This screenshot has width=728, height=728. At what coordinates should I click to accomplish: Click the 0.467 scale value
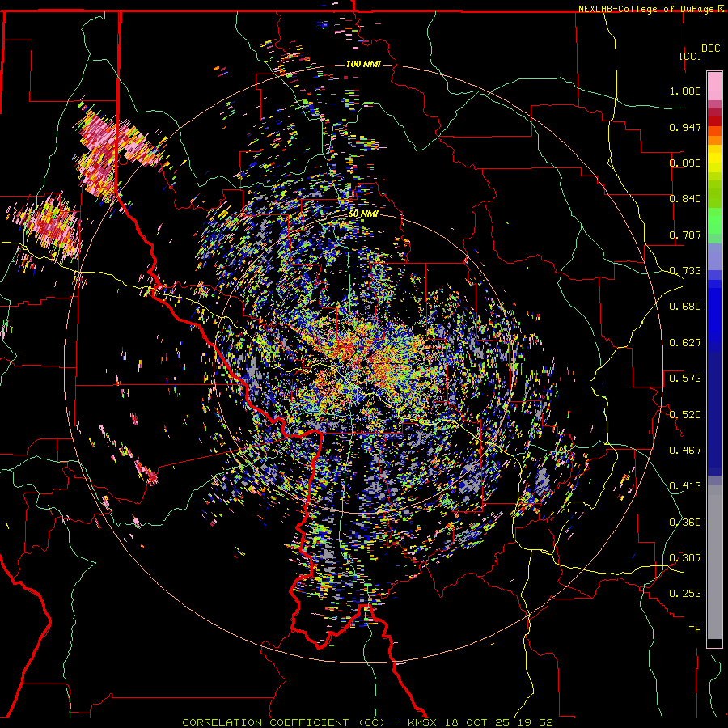point(685,451)
